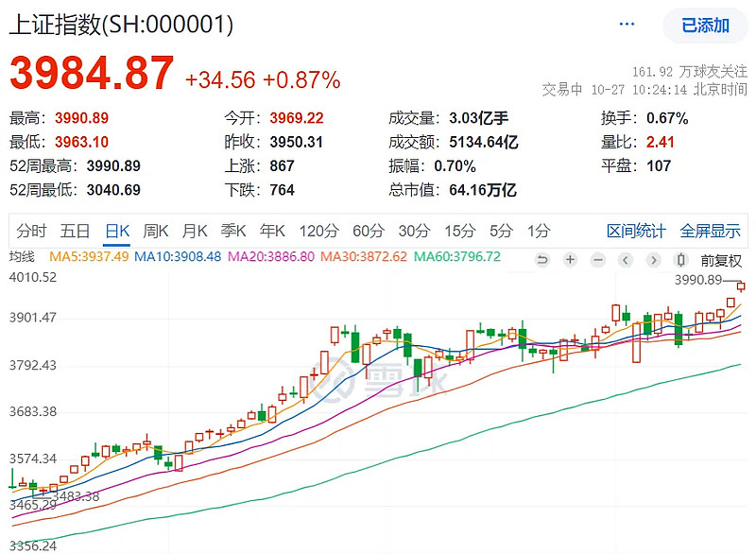The width and height of the screenshot is (756, 554).
Task: Click the 上涨 count 867
Action: pyautogui.click(x=282, y=166)
